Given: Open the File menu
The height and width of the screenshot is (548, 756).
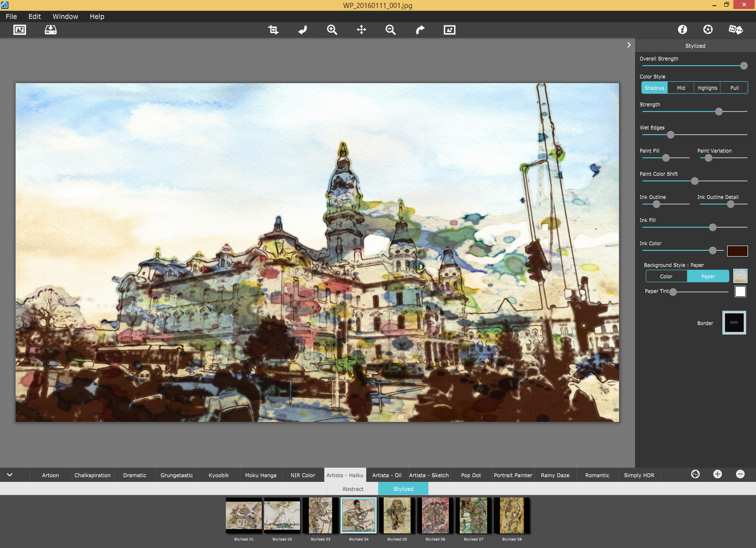Looking at the screenshot, I should tap(11, 17).
